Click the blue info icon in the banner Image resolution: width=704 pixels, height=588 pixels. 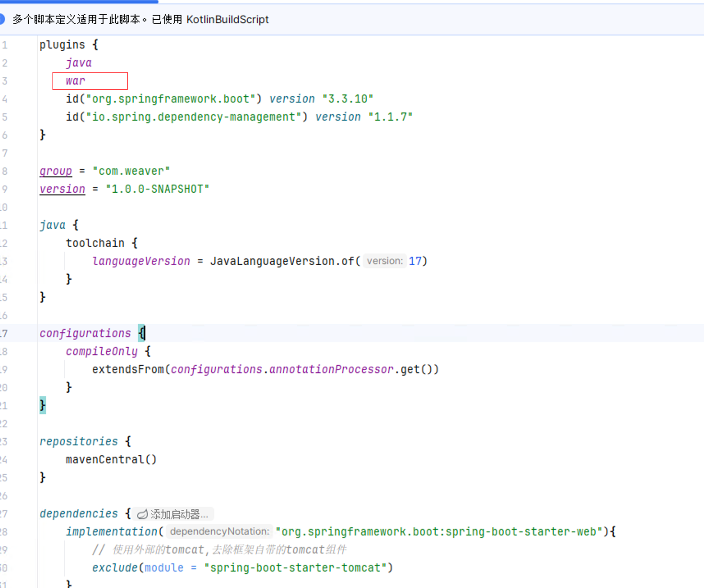click(2, 19)
